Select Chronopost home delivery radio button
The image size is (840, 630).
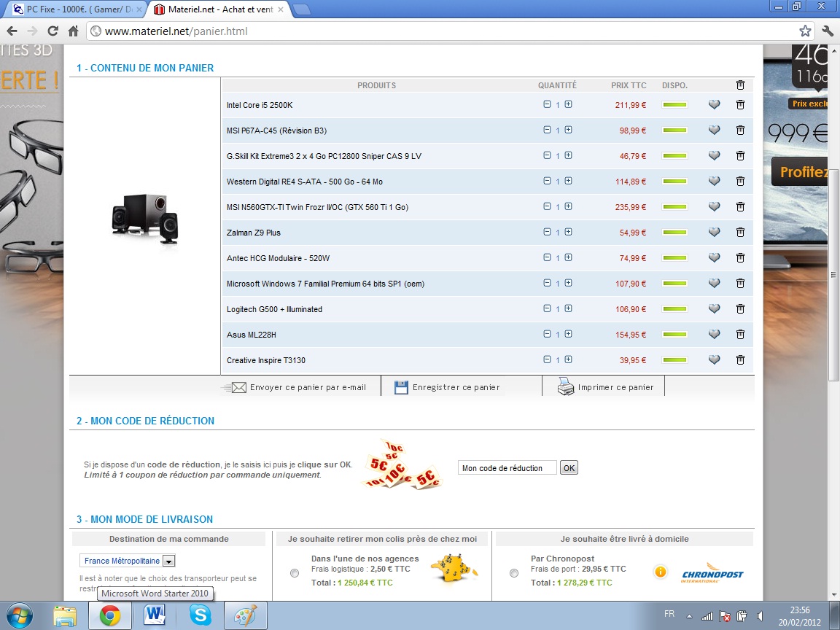point(514,573)
